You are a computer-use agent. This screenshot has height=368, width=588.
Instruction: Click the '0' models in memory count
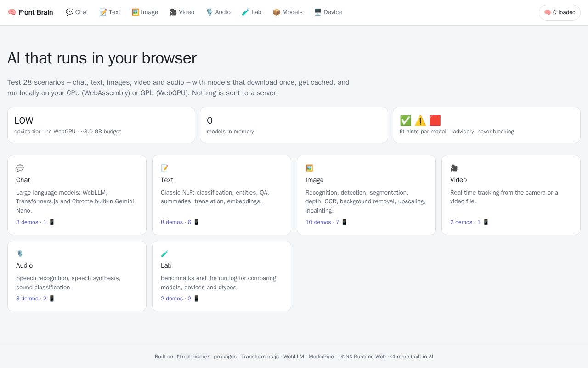click(x=209, y=121)
